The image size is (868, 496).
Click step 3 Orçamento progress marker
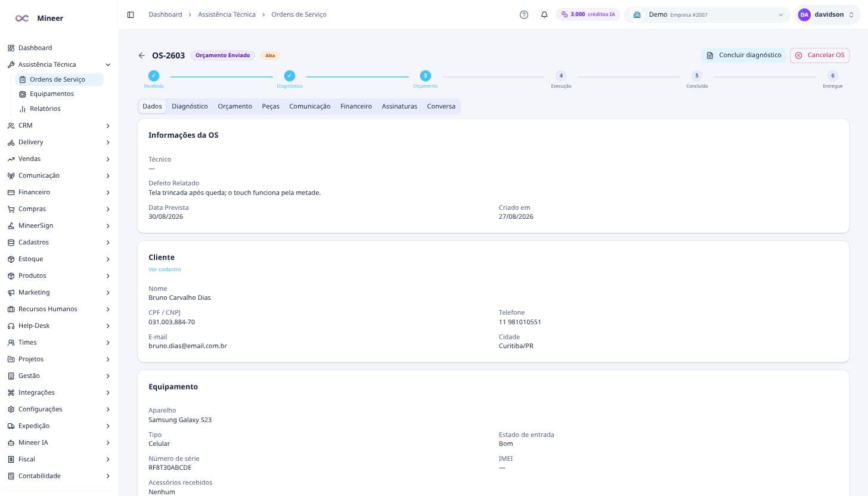click(425, 76)
